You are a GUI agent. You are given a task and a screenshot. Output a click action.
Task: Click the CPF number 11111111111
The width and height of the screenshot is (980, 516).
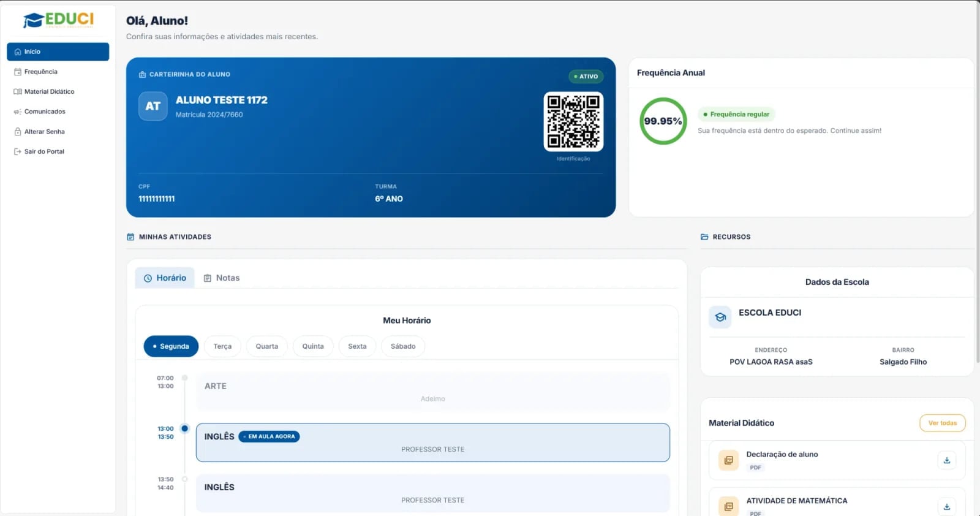[x=157, y=199]
